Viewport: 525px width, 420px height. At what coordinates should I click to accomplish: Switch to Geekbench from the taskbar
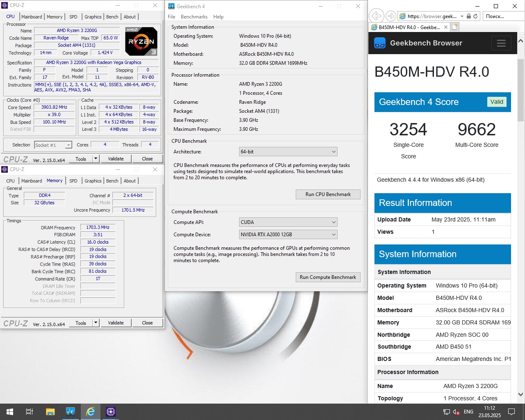click(70, 411)
